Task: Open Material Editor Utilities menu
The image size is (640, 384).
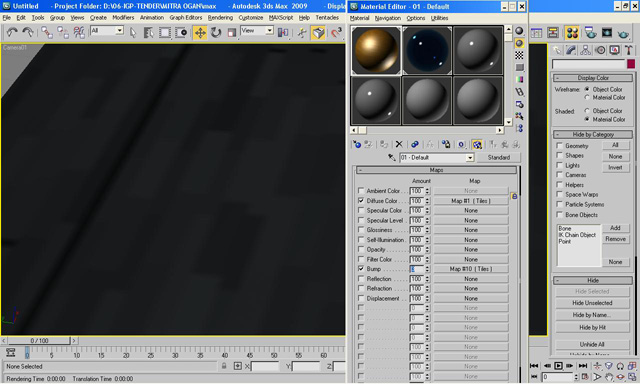Action: (439, 18)
